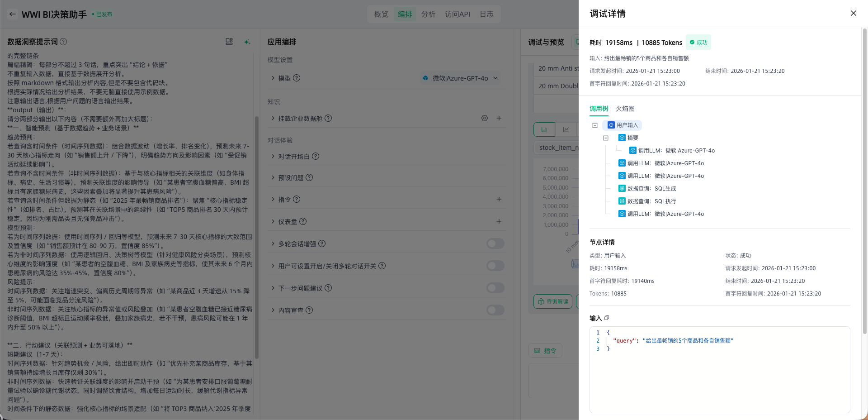
Task: Click the 指令 button below the chart
Action: [x=545, y=350]
